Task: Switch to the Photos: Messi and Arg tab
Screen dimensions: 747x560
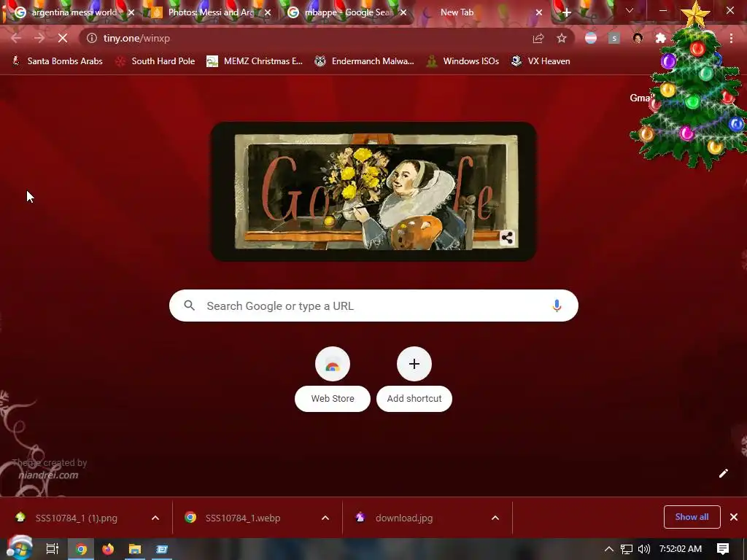Action: (211, 12)
